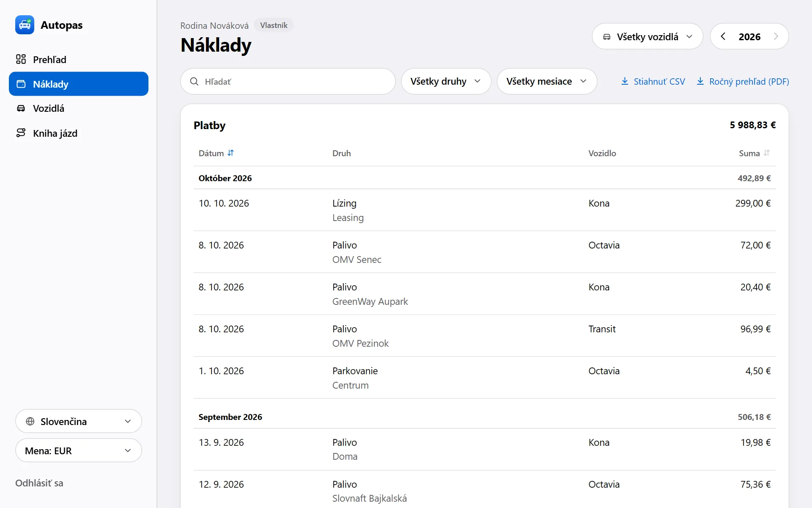The height and width of the screenshot is (508, 812).
Task: Click the September 2026 group header
Action: 485,417
